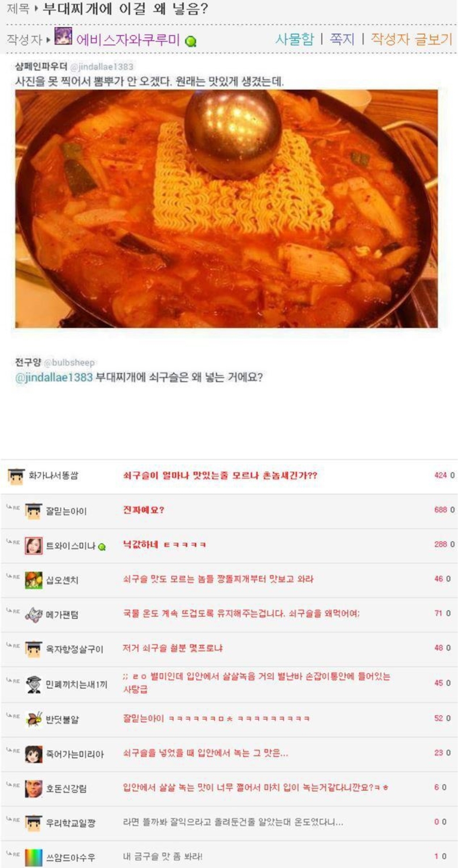Click the mushroom avatar of 십오센치
The image size is (458, 868).
click(x=33, y=580)
